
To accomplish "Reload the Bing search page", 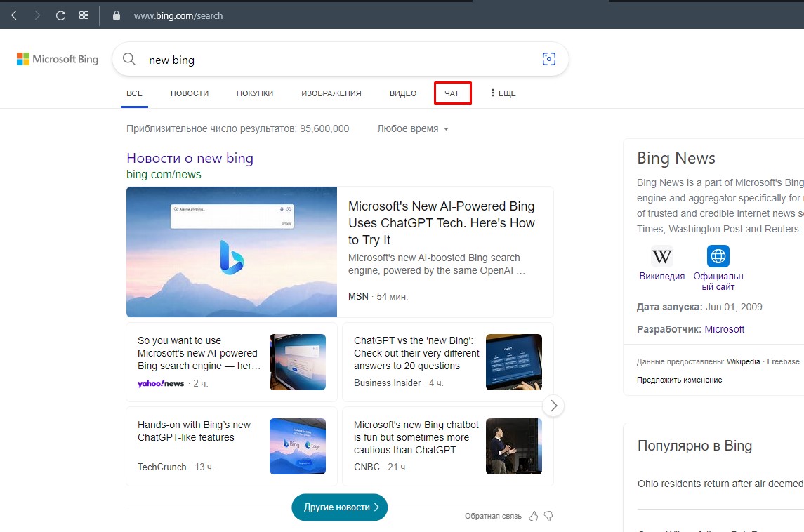I will click(60, 15).
